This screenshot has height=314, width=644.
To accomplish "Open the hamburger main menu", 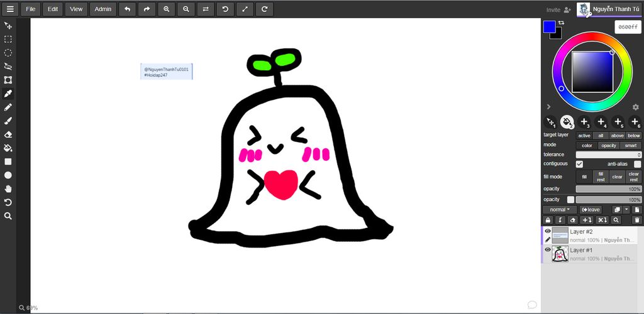I will tap(10, 9).
